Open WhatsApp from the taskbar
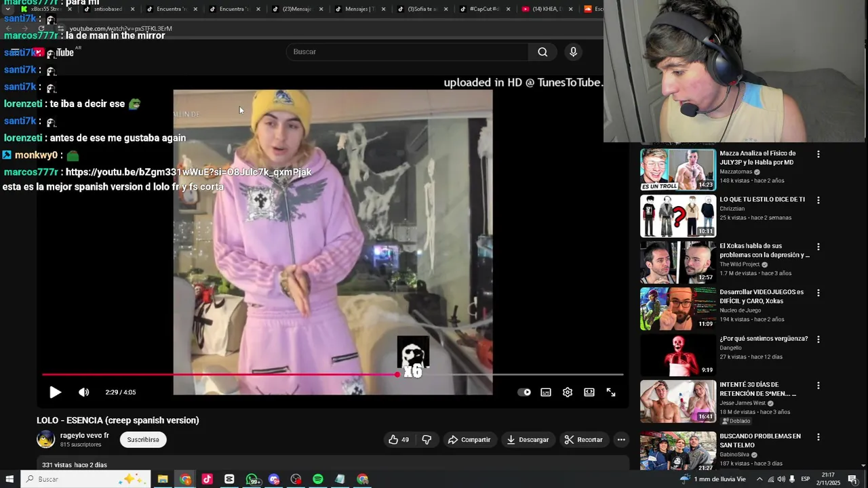The image size is (868, 488). tap(252, 479)
